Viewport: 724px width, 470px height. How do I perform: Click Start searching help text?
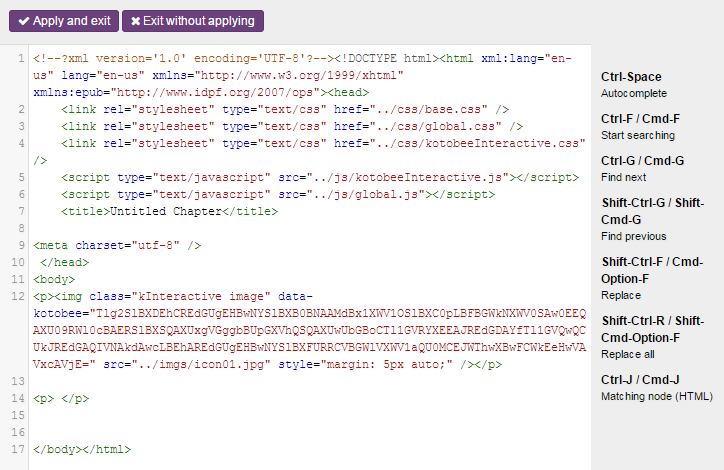click(x=638, y=135)
